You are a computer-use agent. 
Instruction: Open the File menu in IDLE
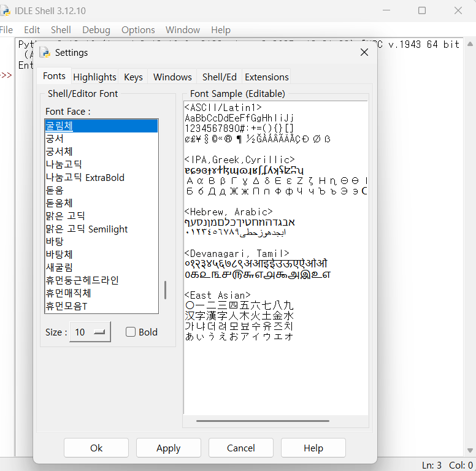(6, 29)
